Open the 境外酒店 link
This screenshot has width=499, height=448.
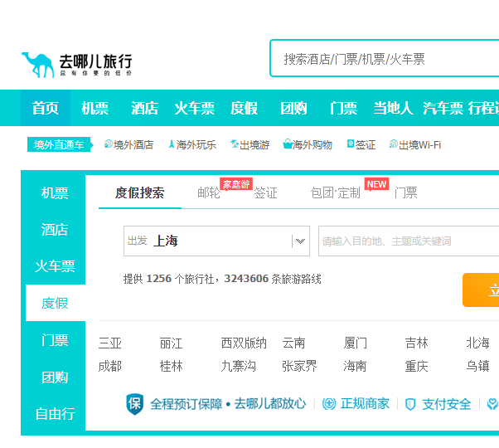click(133, 145)
